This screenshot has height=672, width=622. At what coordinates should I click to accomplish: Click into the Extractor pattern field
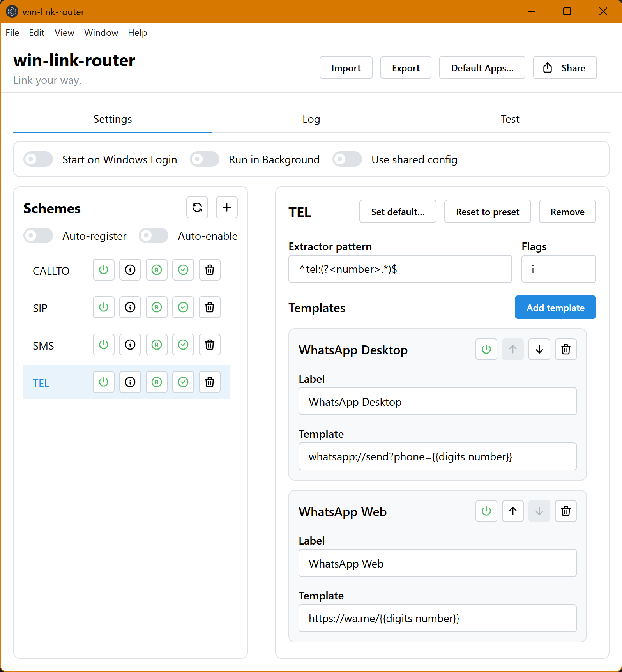[400, 269]
